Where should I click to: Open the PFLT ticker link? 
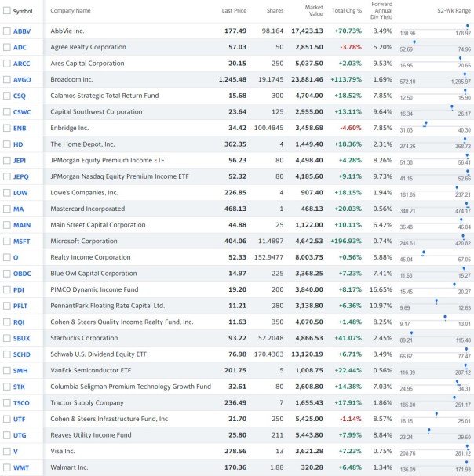[20, 306]
